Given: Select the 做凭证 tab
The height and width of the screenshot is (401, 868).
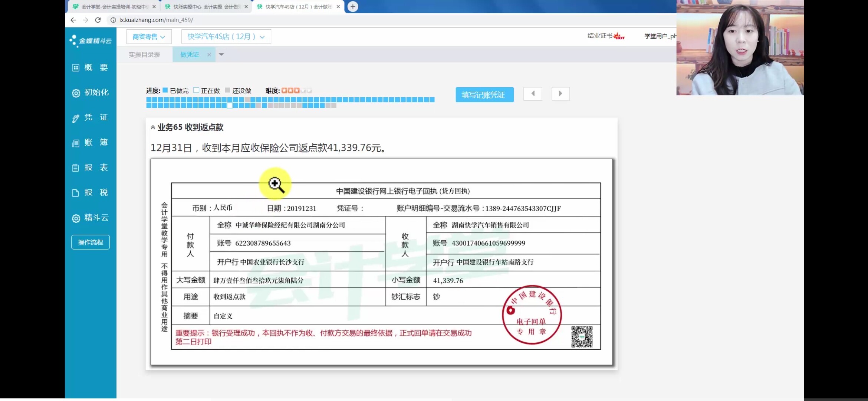Looking at the screenshot, I should pyautogui.click(x=190, y=55).
